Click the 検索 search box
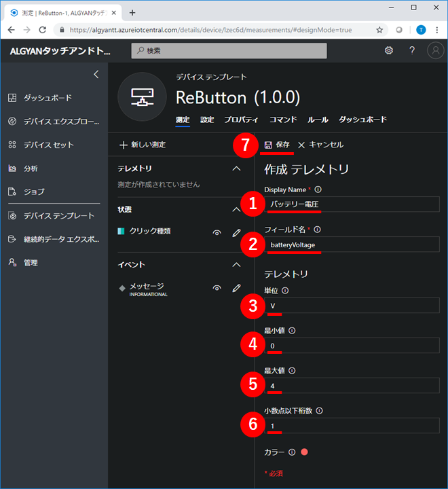 (229, 50)
